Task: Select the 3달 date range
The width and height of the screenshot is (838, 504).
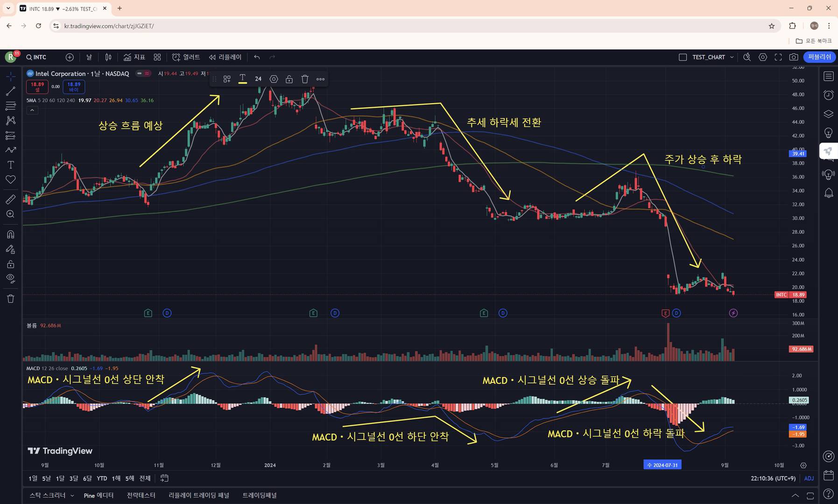Action: click(74, 478)
